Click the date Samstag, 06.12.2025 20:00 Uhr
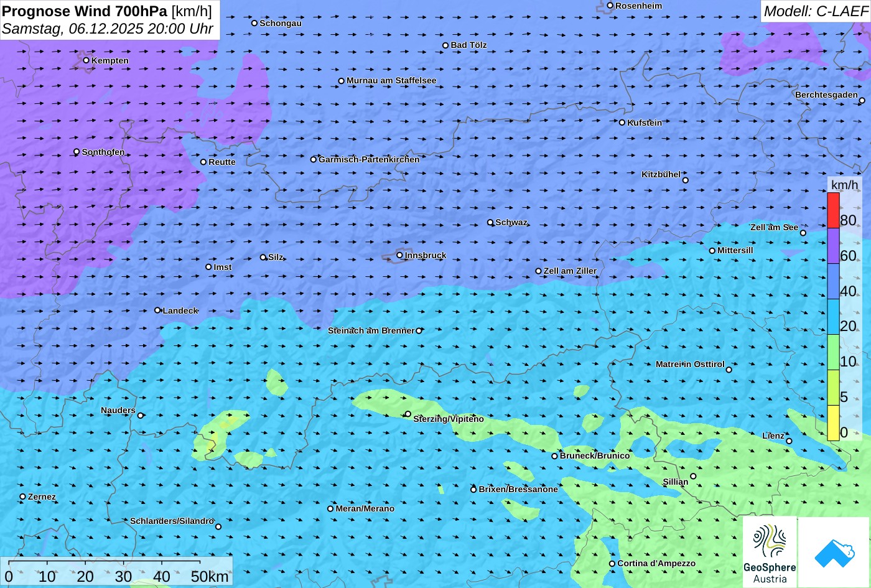 pos(108,29)
